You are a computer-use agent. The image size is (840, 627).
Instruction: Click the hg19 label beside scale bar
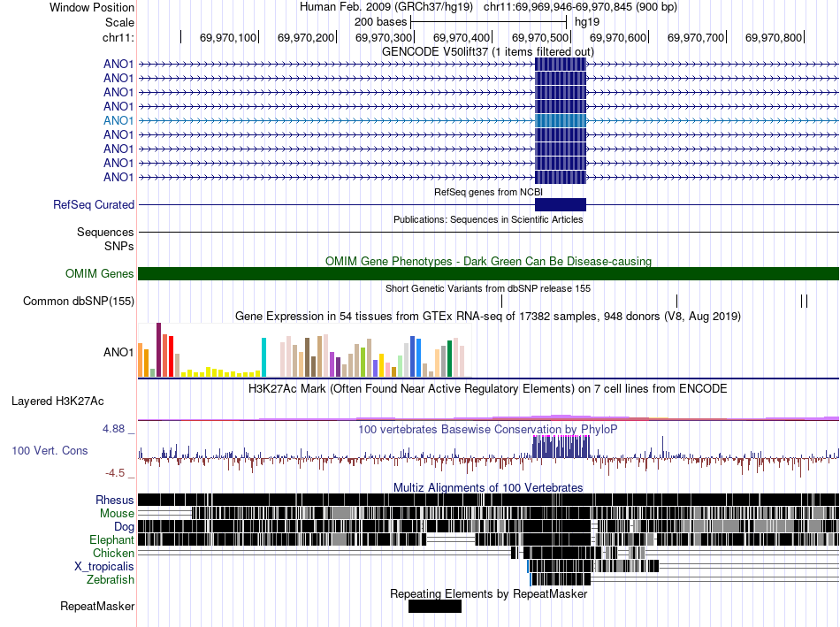[x=587, y=22]
